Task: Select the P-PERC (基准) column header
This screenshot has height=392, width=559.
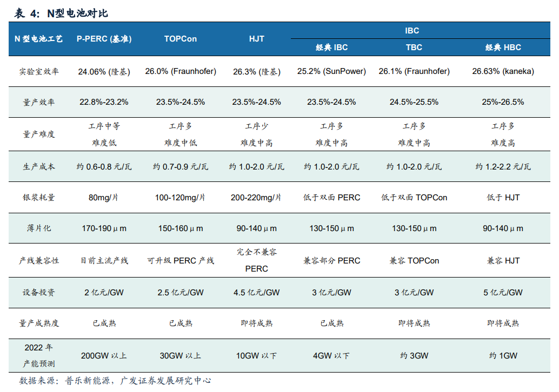Action: pyautogui.click(x=105, y=39)
